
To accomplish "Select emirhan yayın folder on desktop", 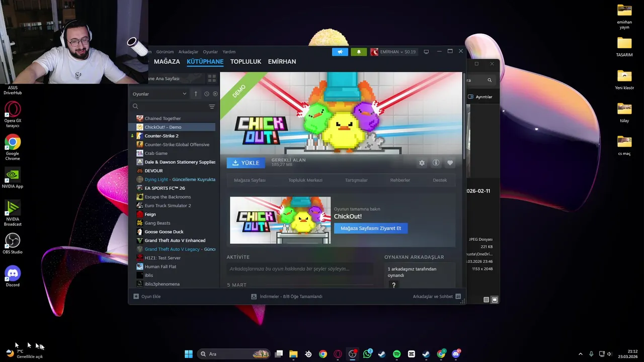I will pyautogui.click(x=624, y=17).
